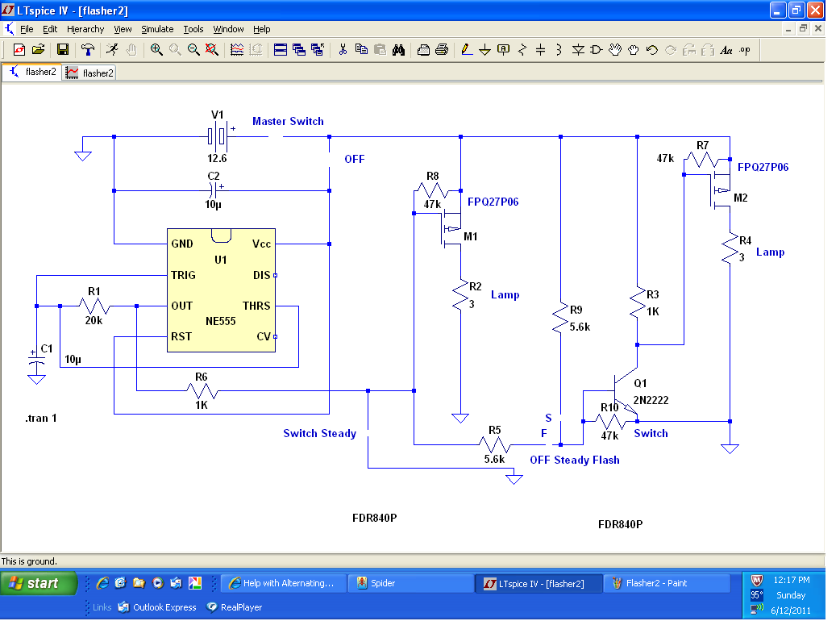The image size is (840, 621).
Task: Click the 'Master Switch' label text
Action: (x=289, y=122)
